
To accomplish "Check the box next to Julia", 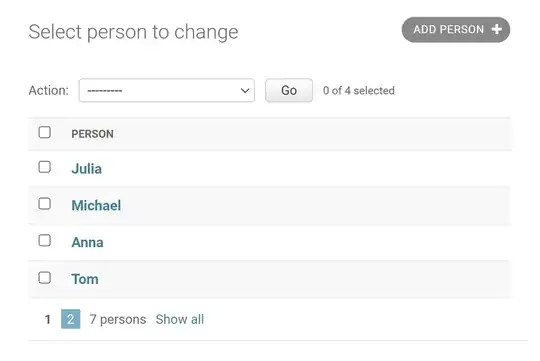I will coord(45,167).
